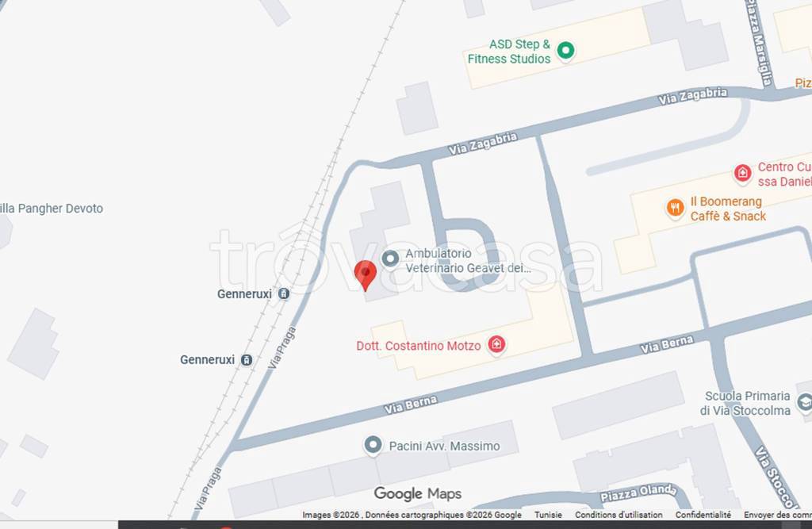Open the Centro Cu medical marker icon
Screen dimensions: 812x529
742,173
